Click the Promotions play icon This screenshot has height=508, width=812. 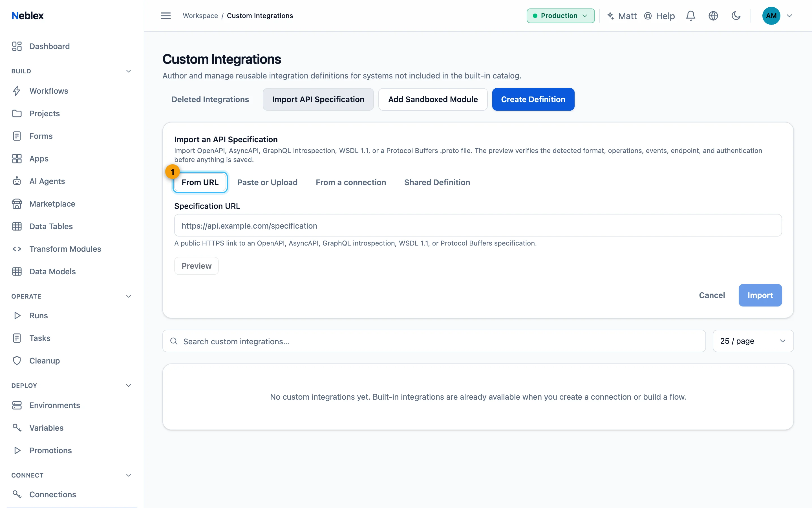tap(17, 450)
